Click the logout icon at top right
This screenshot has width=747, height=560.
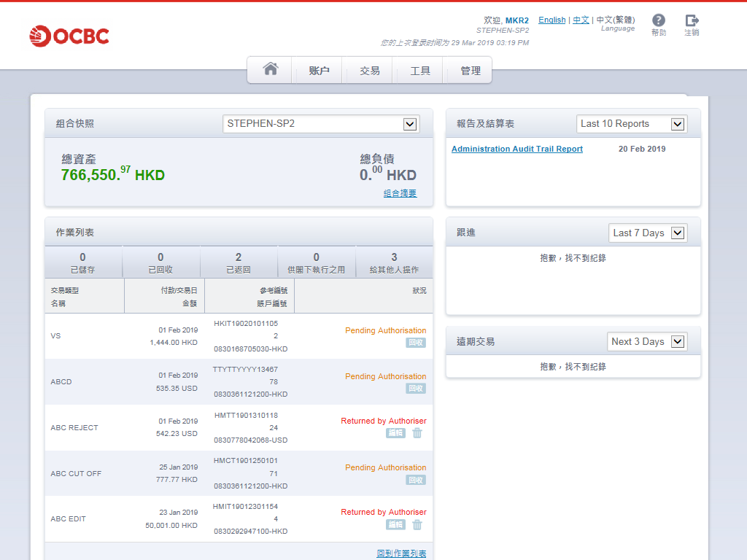[x=692, y=21]
